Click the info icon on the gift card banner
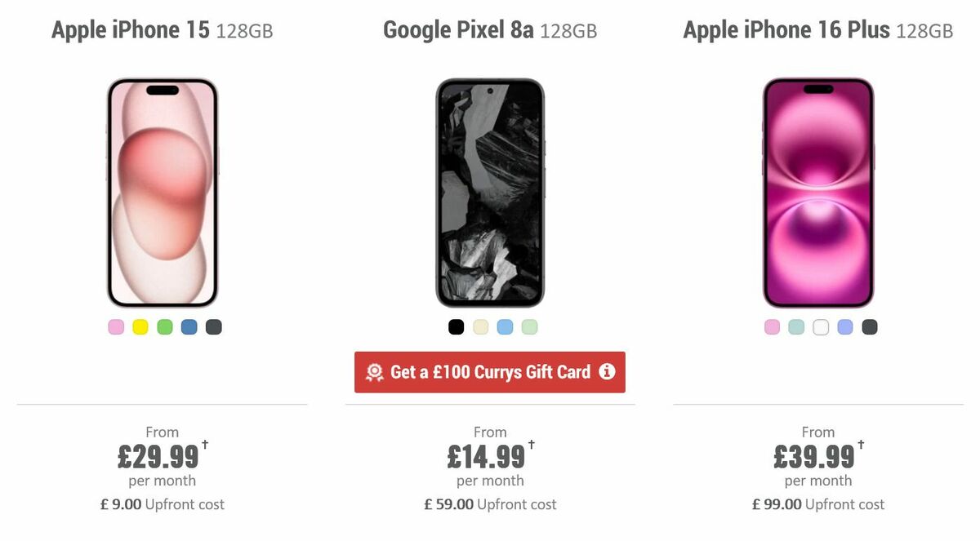The image size is (980, 541). click(x=607, y=372)
